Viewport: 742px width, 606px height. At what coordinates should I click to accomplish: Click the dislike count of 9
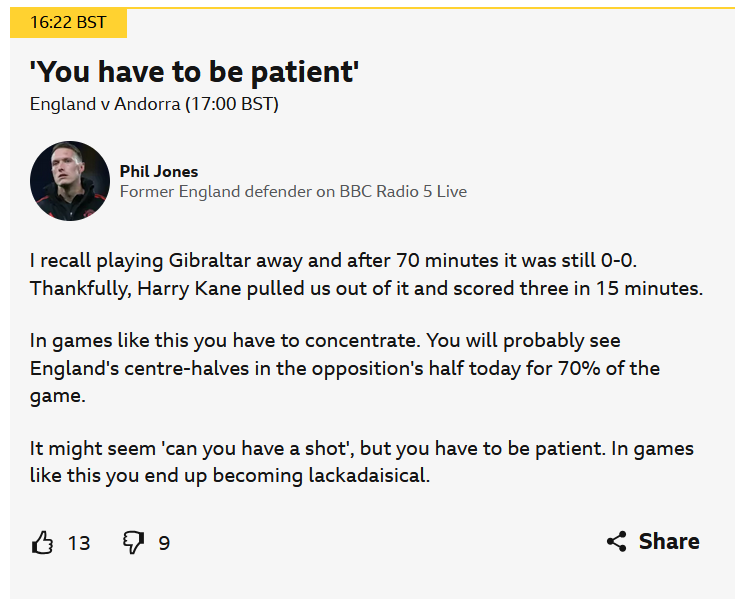(x=164, y=543)
